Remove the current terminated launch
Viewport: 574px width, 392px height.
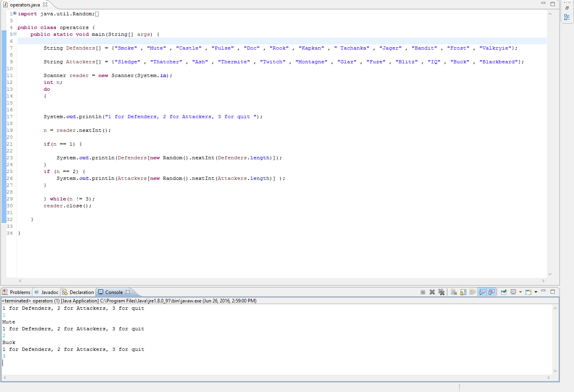pos(432,292)
